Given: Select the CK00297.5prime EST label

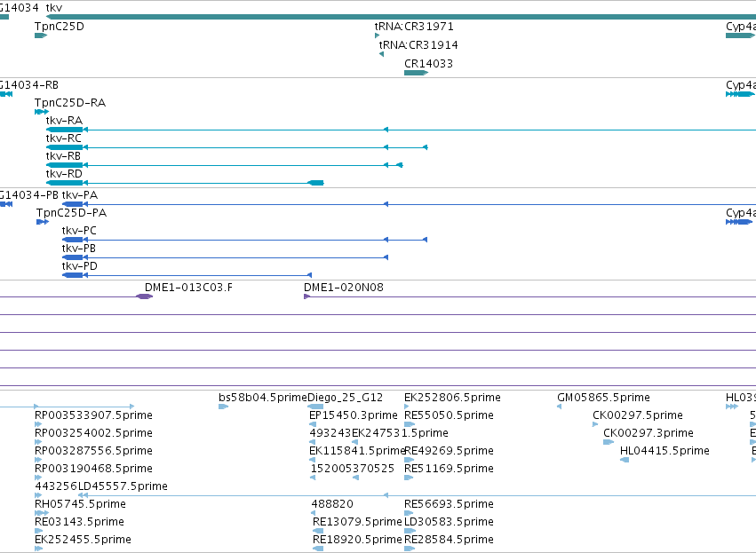Looking at the screenshot, I should [638, 415].
